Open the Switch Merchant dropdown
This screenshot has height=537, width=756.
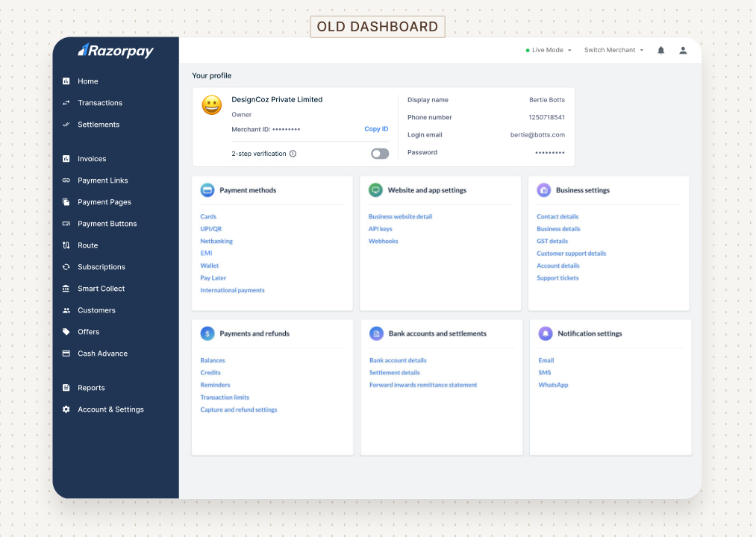tap(613, 50)
